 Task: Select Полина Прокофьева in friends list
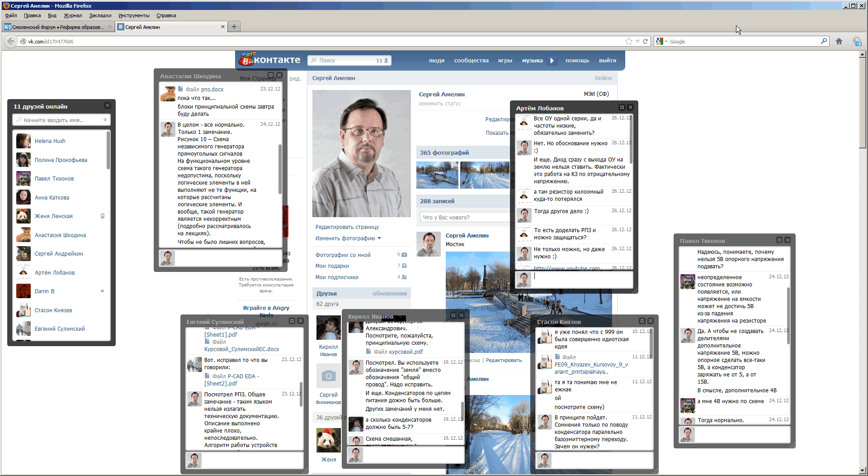coord(61,160)
